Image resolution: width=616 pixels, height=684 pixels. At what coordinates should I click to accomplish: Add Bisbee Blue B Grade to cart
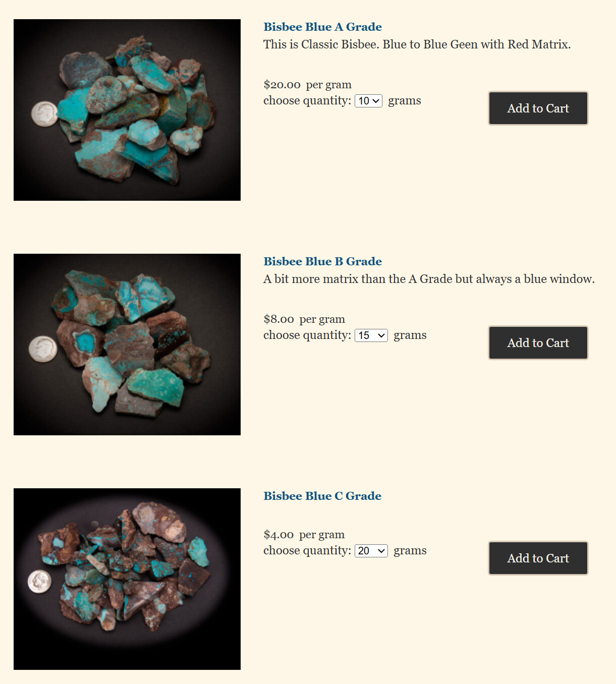538,343
